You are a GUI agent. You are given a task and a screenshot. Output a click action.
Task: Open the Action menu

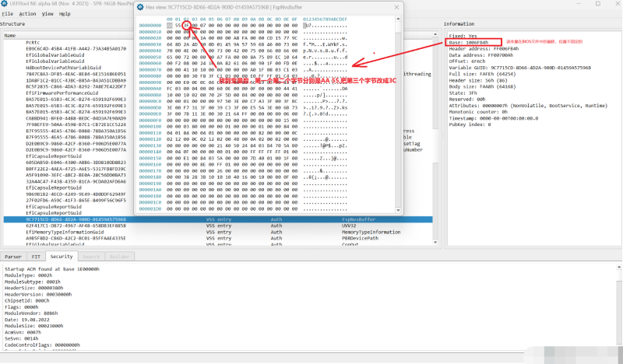coord(27,13)
